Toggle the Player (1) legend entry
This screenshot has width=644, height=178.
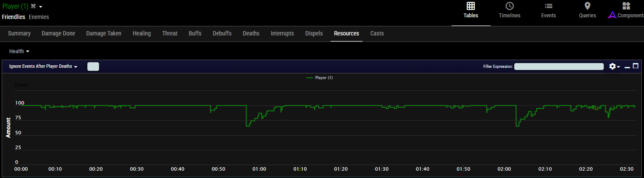coord(320,78)
